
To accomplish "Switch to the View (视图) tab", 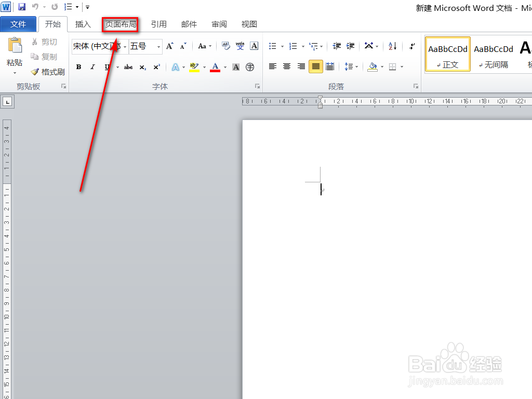I will point(249,24).
